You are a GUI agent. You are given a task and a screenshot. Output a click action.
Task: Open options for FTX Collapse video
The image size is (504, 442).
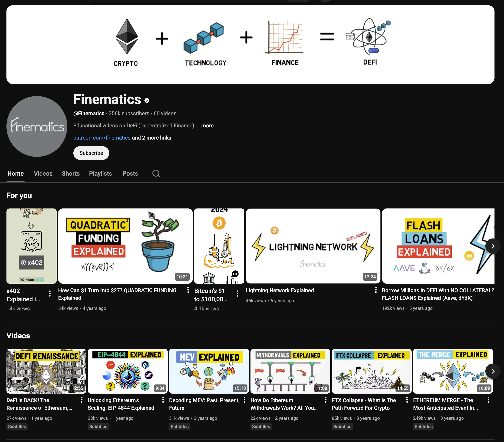pos(407,400)
